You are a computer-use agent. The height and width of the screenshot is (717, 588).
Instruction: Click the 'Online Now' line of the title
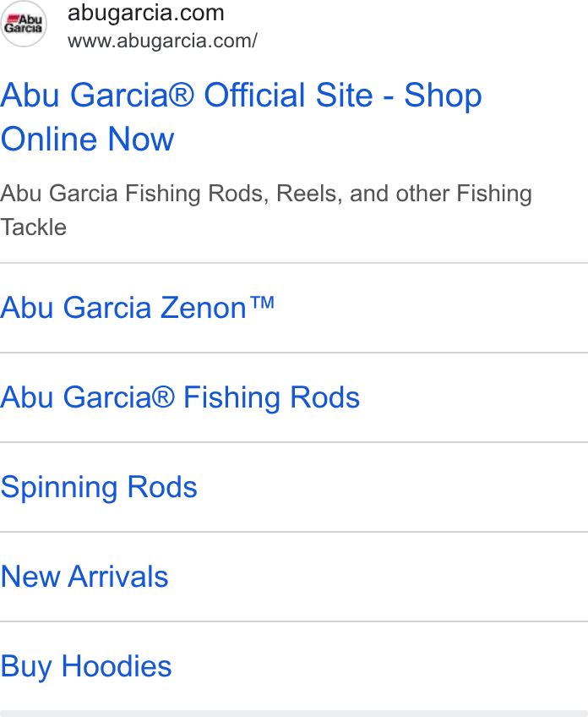pos(87,139)
